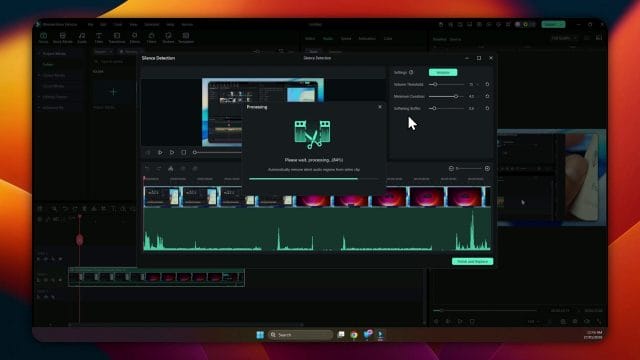Open the Record dropdown in media panel

(x=130, y=52)
